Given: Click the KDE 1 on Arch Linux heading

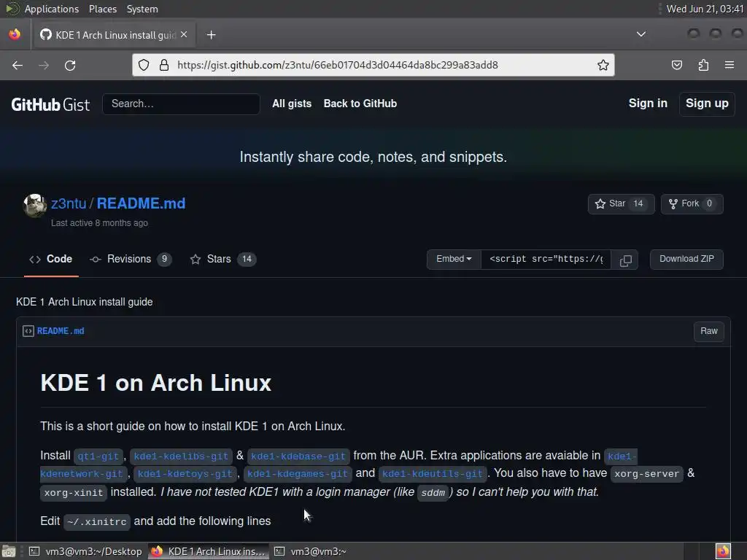Looking at the screenshot, I should (x=156, y=383).
